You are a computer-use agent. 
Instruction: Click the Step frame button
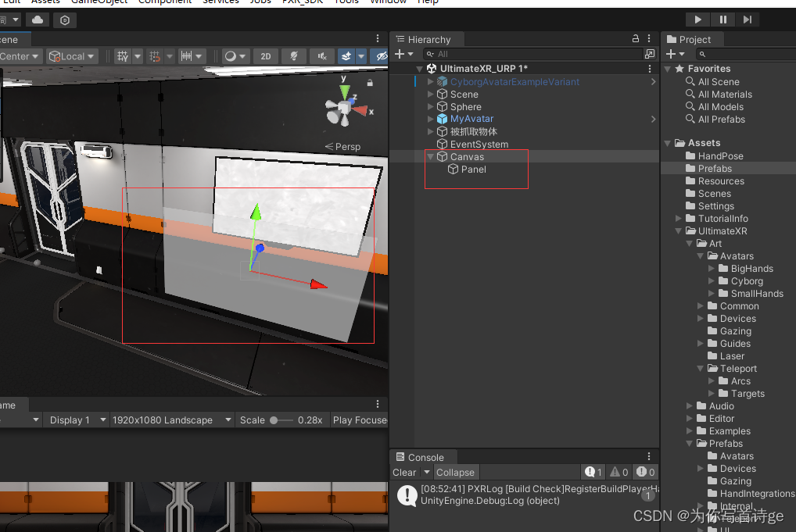748,20
